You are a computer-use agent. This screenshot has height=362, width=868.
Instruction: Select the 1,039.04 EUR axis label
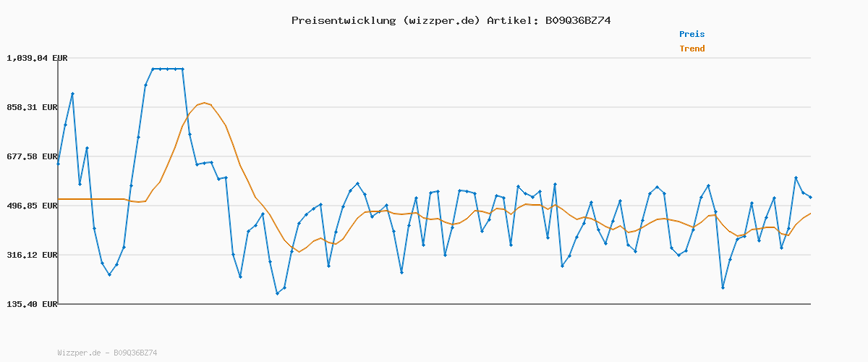pos(37,58)
